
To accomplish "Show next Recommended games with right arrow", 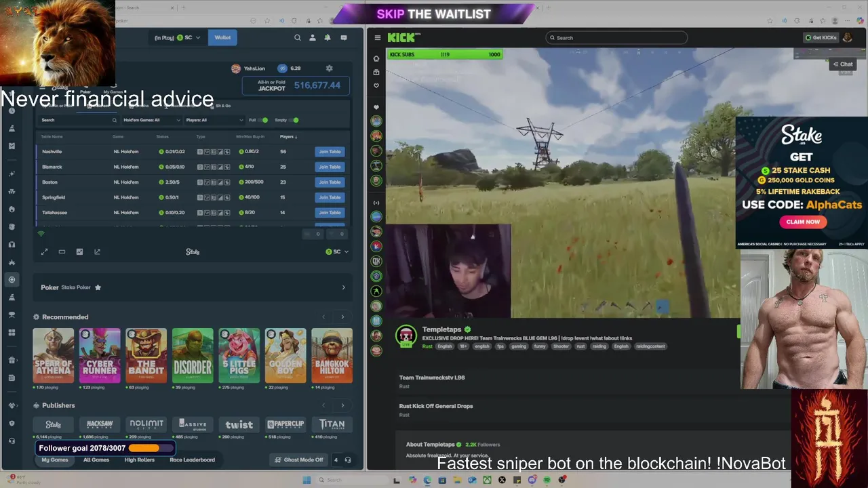I will tap(342, 317).
